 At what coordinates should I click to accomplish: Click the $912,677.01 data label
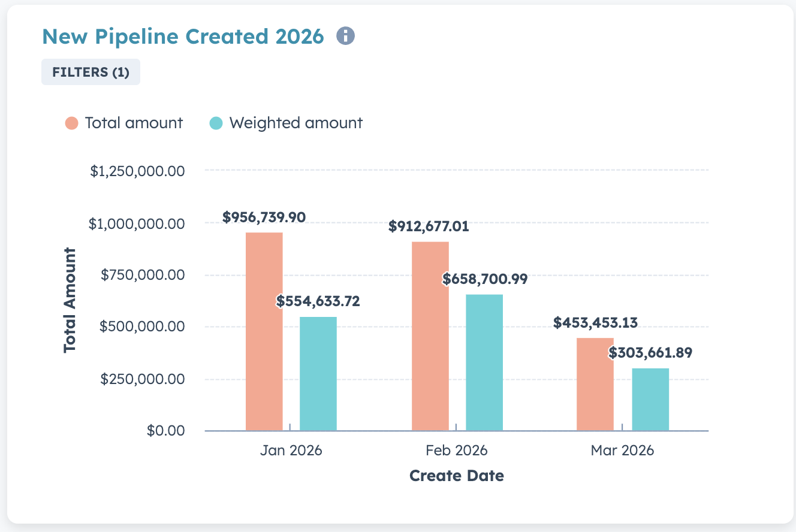pos(429,226)
